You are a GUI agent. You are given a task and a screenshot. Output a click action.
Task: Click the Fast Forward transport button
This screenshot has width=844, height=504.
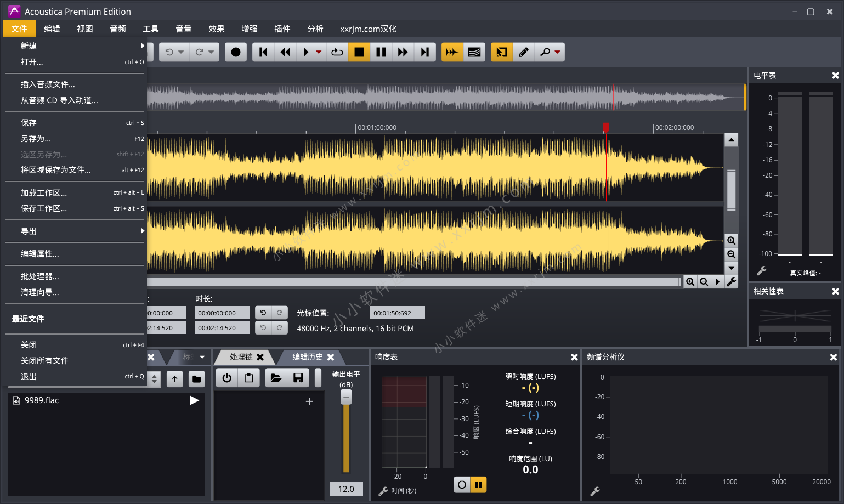point(403,52)
